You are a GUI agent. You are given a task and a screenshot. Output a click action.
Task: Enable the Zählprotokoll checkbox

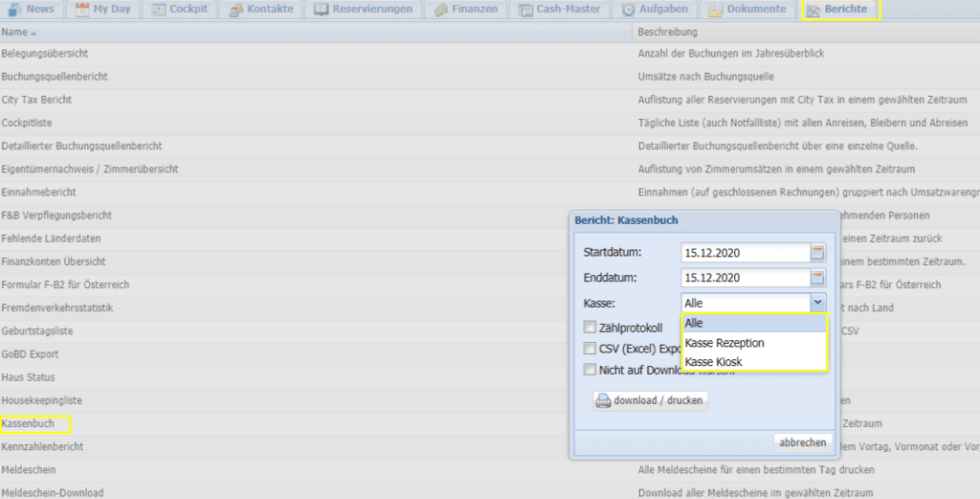point(590,328)
